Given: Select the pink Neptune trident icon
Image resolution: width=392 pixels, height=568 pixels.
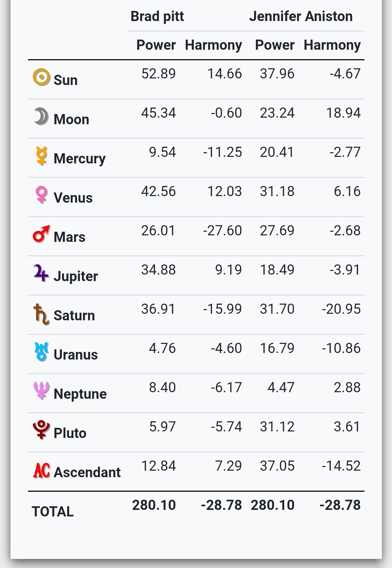Looking at the screenshot, I should click(x=41, y=390).
